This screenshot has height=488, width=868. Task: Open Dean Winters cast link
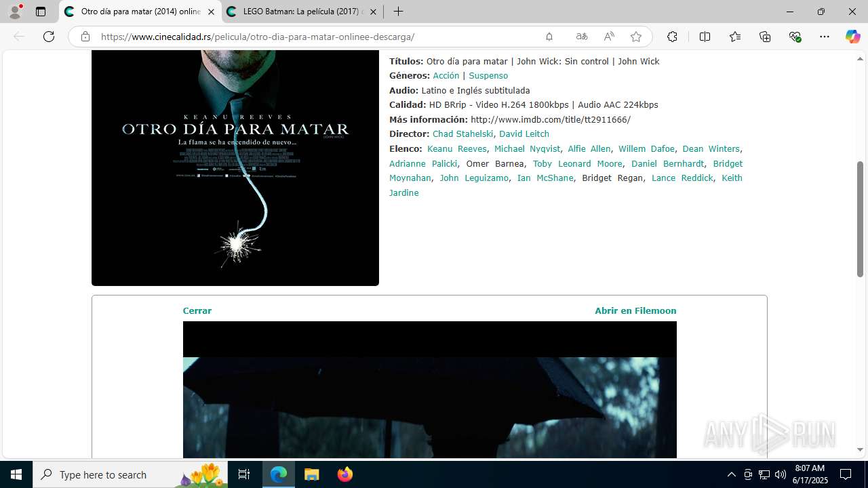click(x=711, y=149)
